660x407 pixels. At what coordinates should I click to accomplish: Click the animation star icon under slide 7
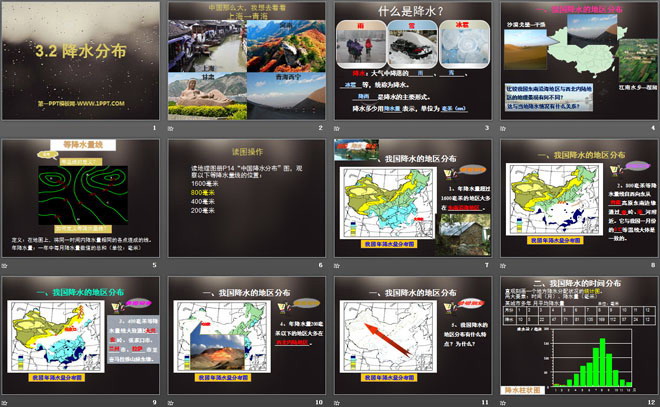pos(337,266)
